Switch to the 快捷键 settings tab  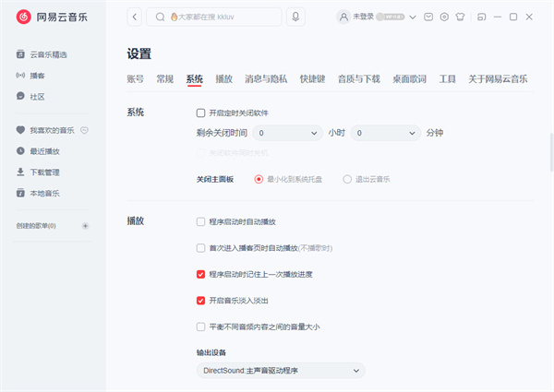pyautogui.click(x=312, y=79)
